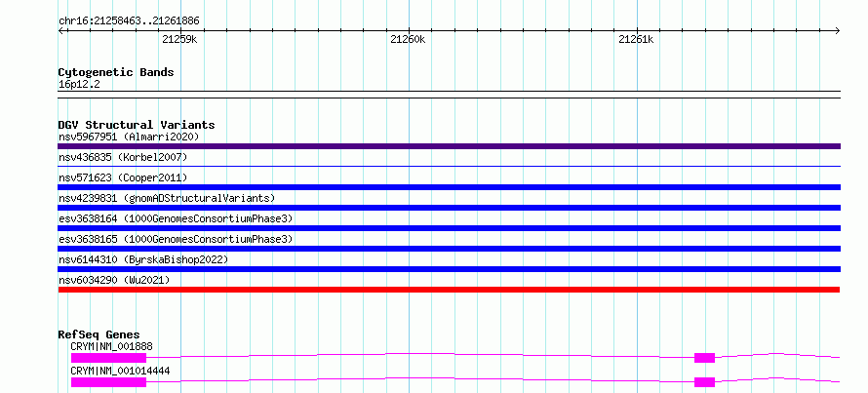The height and width of the screenshot is (393, 868).
Task: Click the blue esv3638165 variant bar
Action: [x=449, y=249]
